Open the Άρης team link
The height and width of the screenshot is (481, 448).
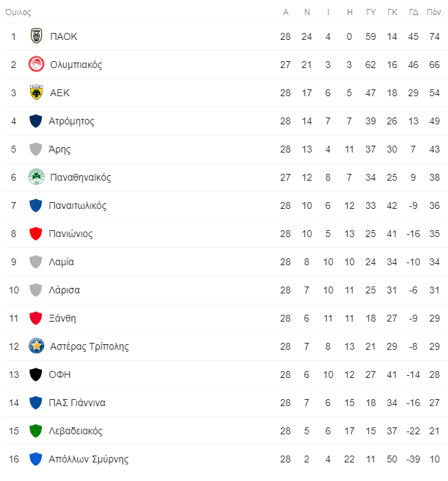click(60, 149)
